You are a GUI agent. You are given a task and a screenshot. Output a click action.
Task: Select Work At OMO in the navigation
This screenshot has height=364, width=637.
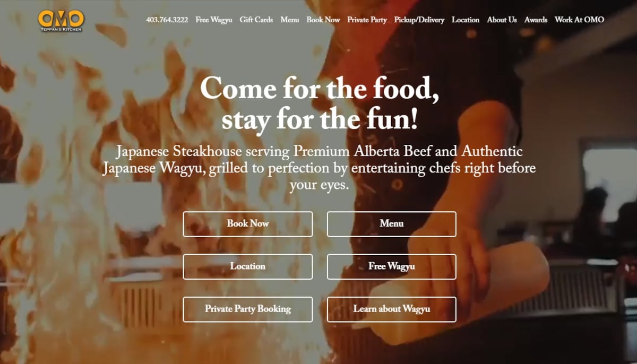click(x=579, y=20)
